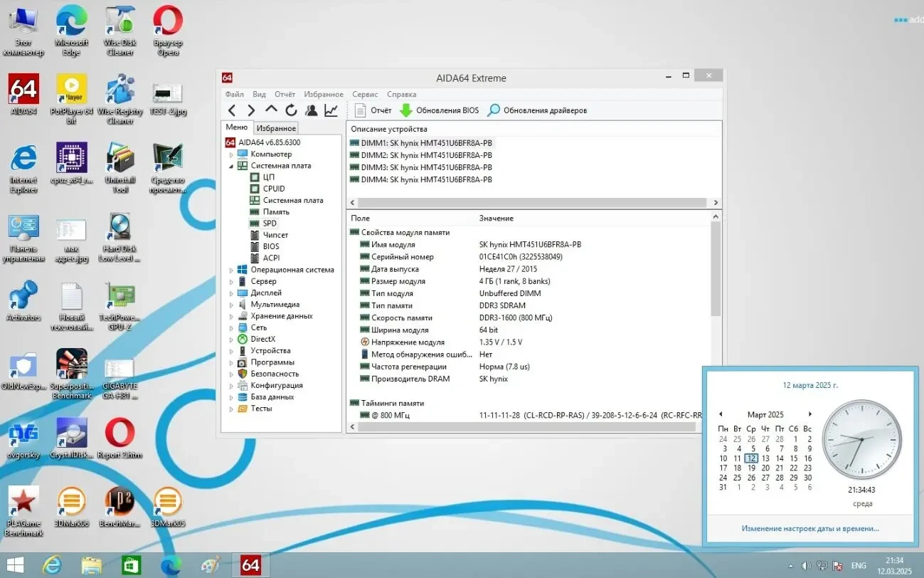The width and height of the screenshot is (924, 578).
Task: Click the horizontal scrollbar right arrow
Action: point(717,202)
